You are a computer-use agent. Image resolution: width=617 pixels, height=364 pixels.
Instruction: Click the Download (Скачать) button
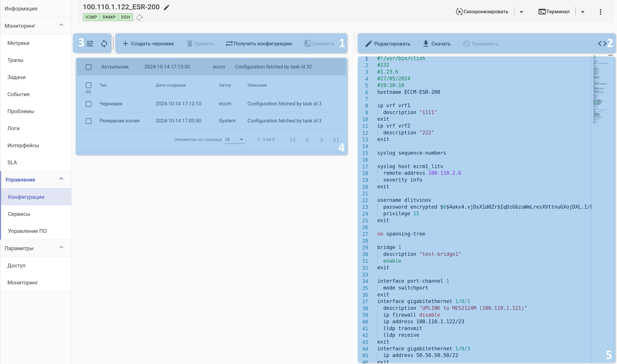[437, 44]
